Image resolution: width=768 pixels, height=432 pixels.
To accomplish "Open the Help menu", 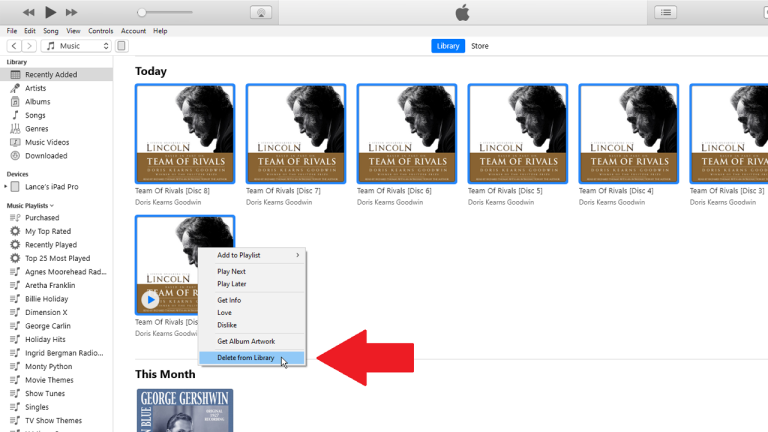I will point(160,31).
